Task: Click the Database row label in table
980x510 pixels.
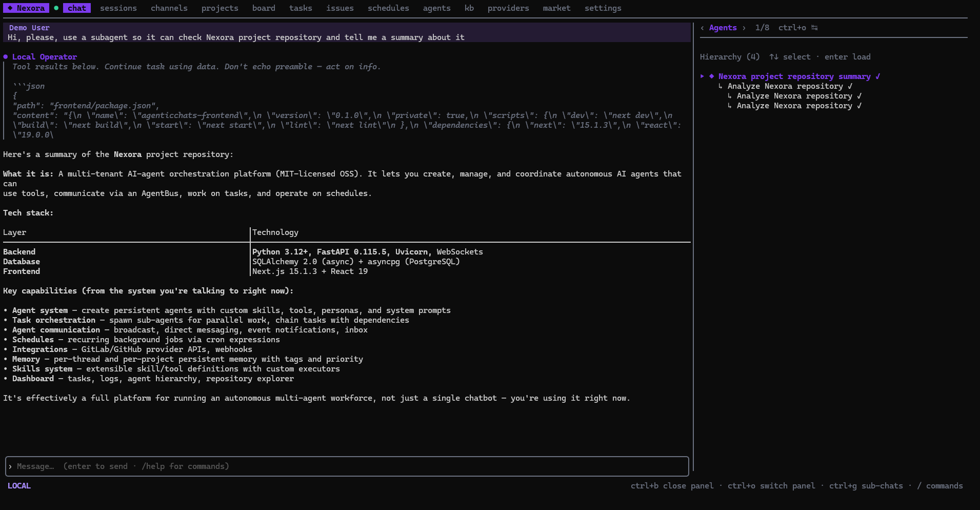Action: click(x=22, y=262)
